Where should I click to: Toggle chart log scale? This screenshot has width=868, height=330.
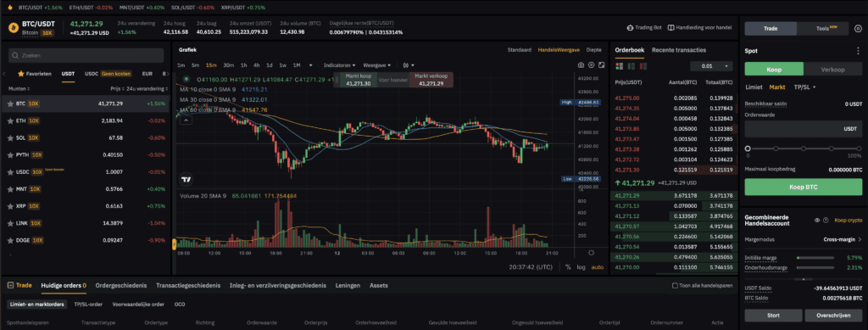click(581, 267)
